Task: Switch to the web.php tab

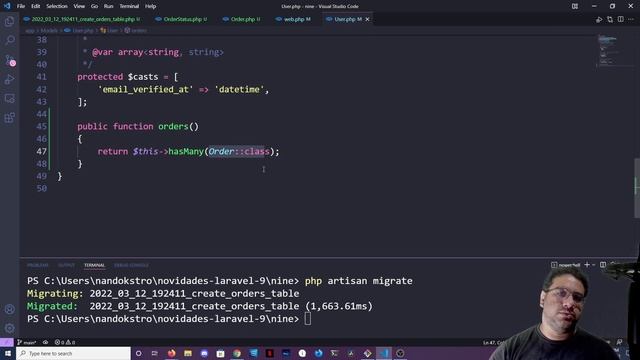Action: point(293,19)
